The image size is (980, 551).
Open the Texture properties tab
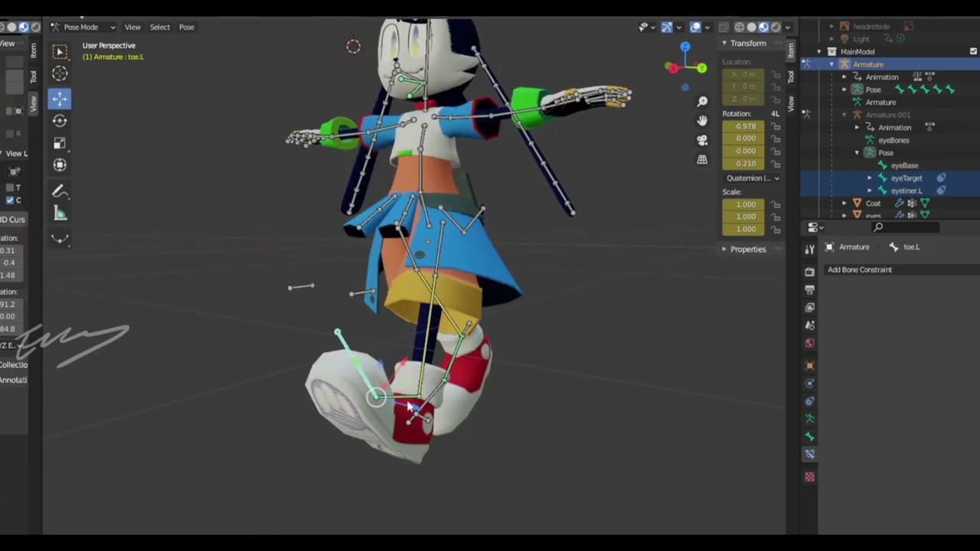[x=809, y=477]
